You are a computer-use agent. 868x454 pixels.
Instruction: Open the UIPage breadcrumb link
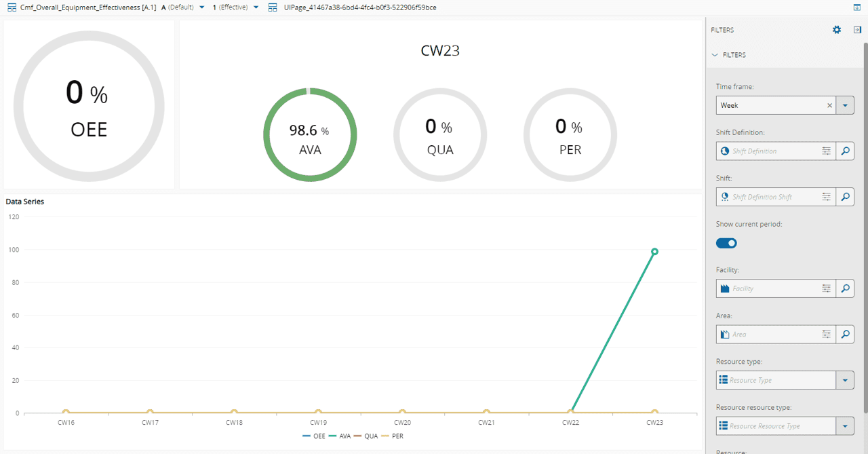pos(359,7)
